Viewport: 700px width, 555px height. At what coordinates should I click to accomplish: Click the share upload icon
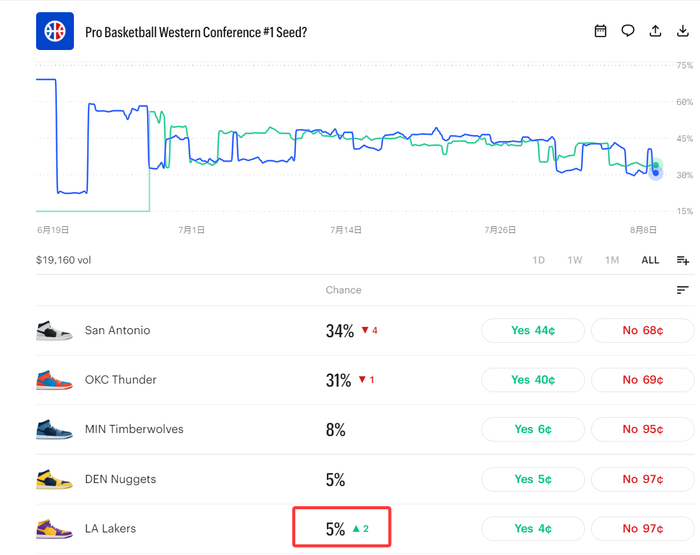tap(655, 31)
